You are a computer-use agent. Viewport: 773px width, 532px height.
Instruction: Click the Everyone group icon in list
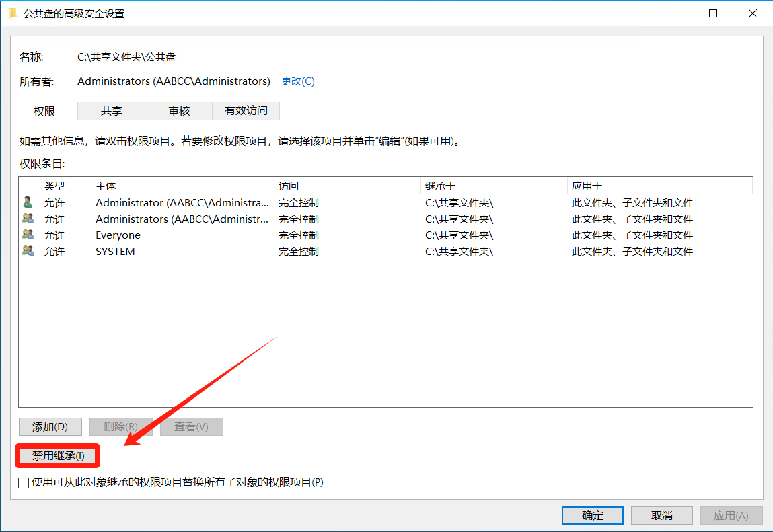click(x=28, y=235)
